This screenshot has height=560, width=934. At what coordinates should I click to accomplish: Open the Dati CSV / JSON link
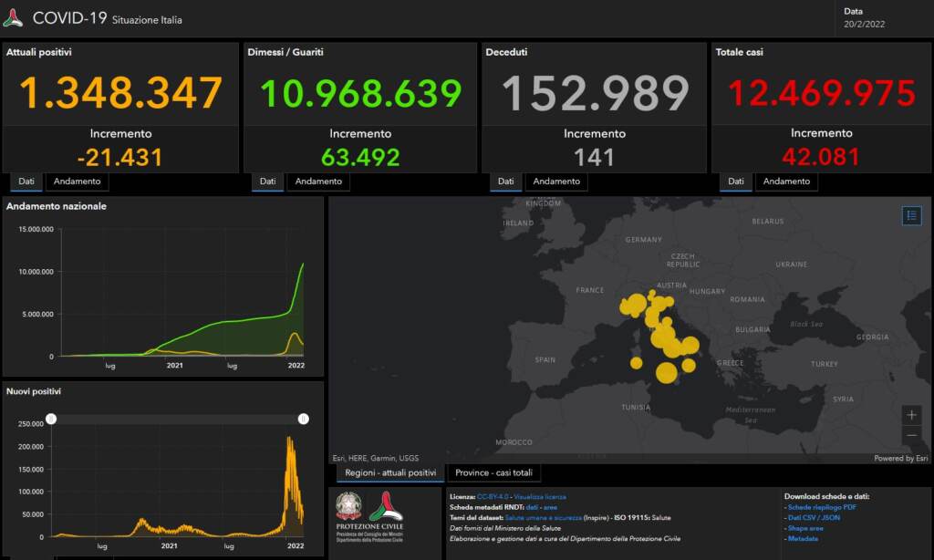[x=814, y=518]
